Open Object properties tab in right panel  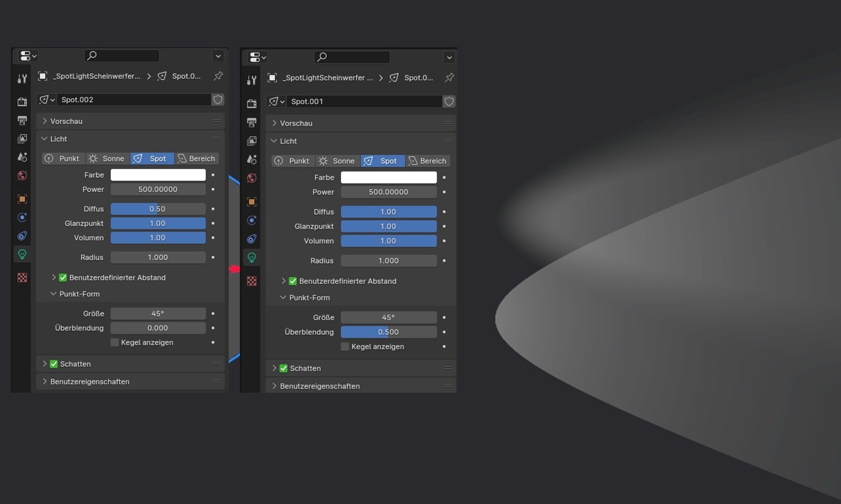(252, 202)
